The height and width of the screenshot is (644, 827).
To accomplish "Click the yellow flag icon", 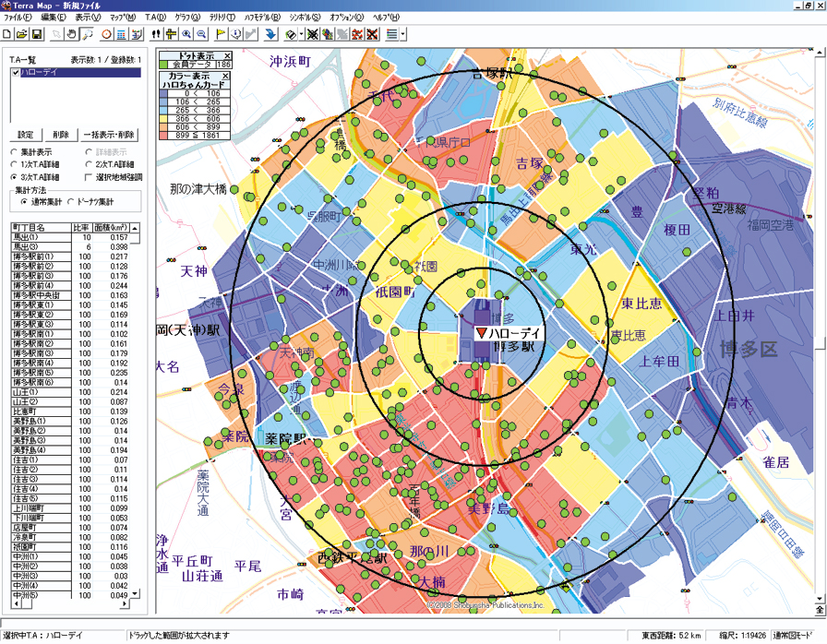I will coord(221,34).
